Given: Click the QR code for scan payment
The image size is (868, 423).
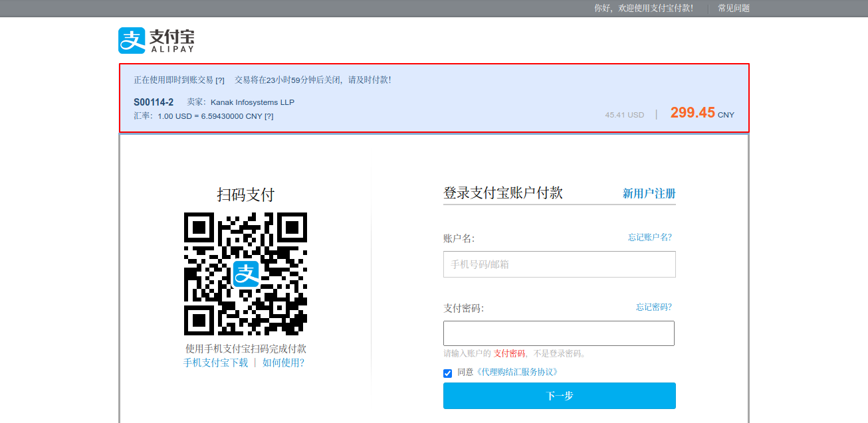Looking at the screenshot, I should (245, 274).
